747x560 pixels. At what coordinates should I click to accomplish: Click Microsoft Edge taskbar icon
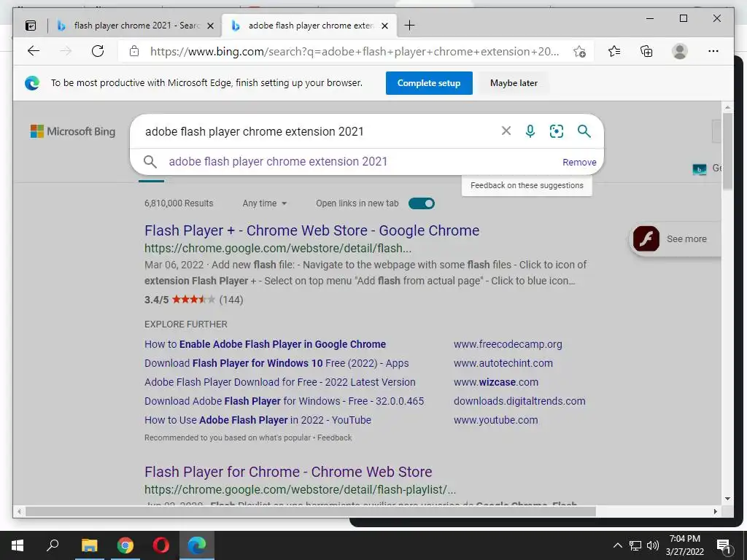[197, 545]
